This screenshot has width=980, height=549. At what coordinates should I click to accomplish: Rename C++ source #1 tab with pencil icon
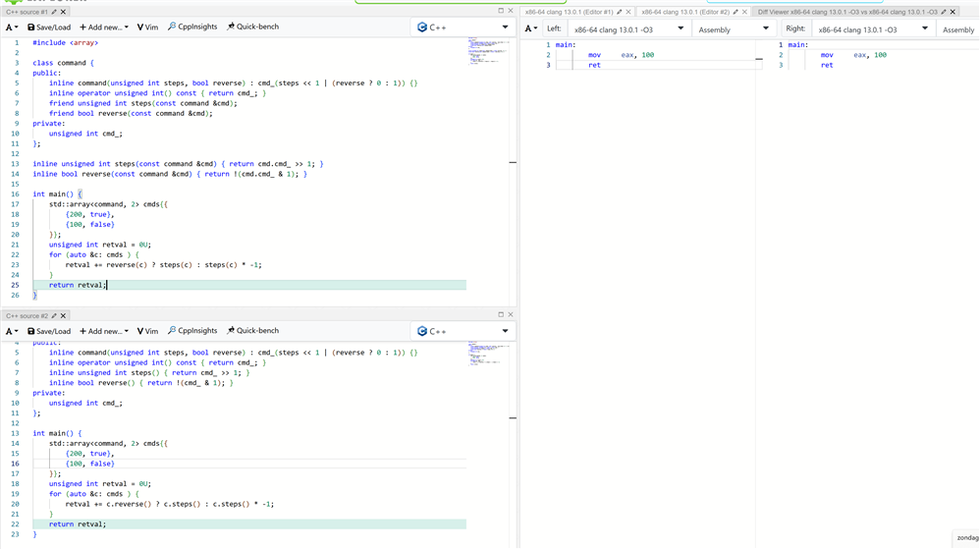coord(54,12)
